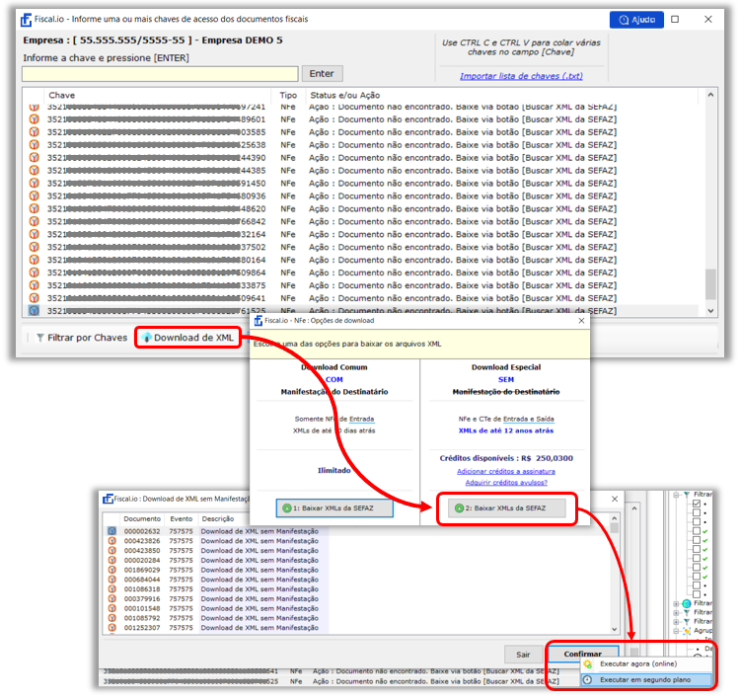This screenshot has height=700, width=741.
Task: Open Adquirir créditos avulsos? link
Action: (x=506, y=483)
